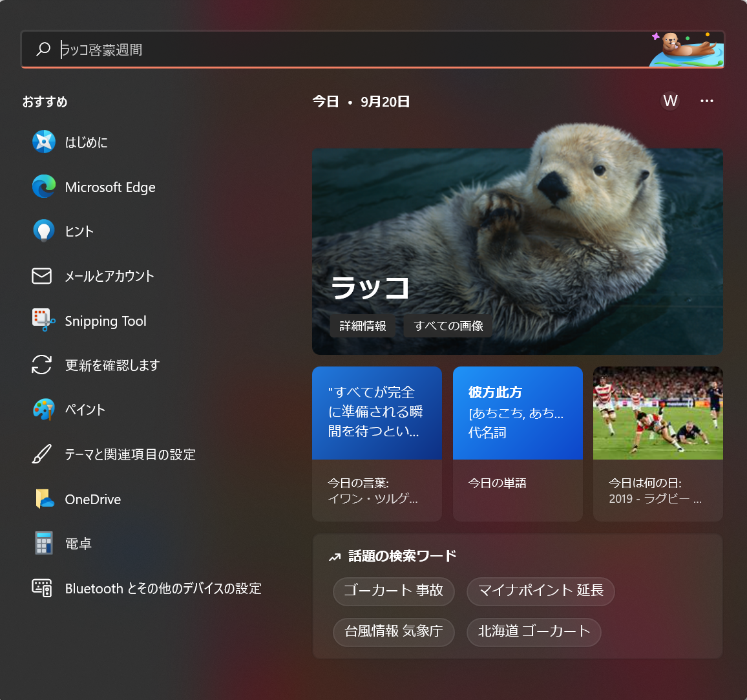Screen dimensions: 747x700
Task: Click the 詳細情報 button on otter image
Action: [363, 326]
